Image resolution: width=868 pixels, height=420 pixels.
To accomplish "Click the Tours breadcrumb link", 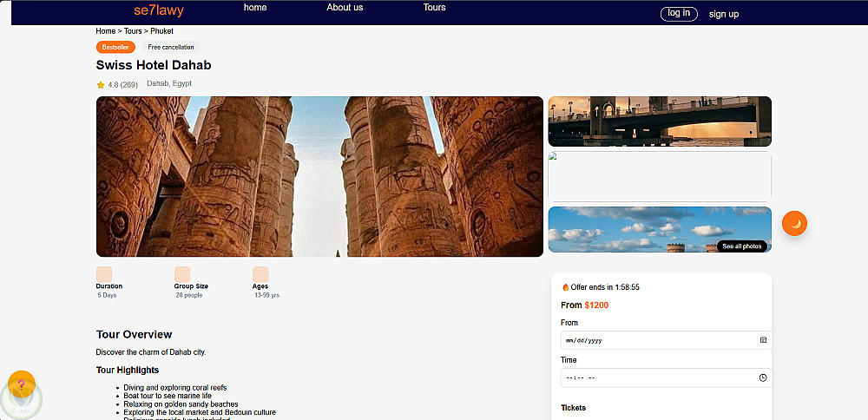I will tap(133, 31).
